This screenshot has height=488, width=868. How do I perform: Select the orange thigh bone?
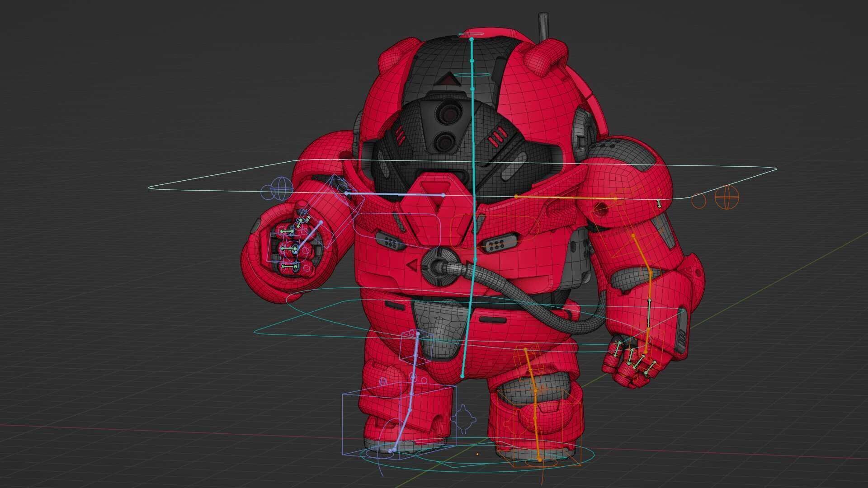[531, 370]
